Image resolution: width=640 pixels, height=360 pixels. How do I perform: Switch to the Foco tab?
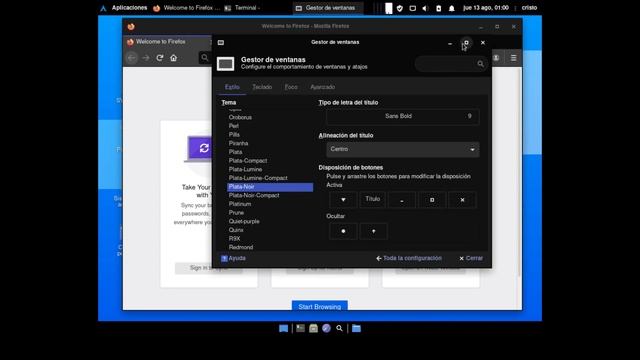point(291,87)
